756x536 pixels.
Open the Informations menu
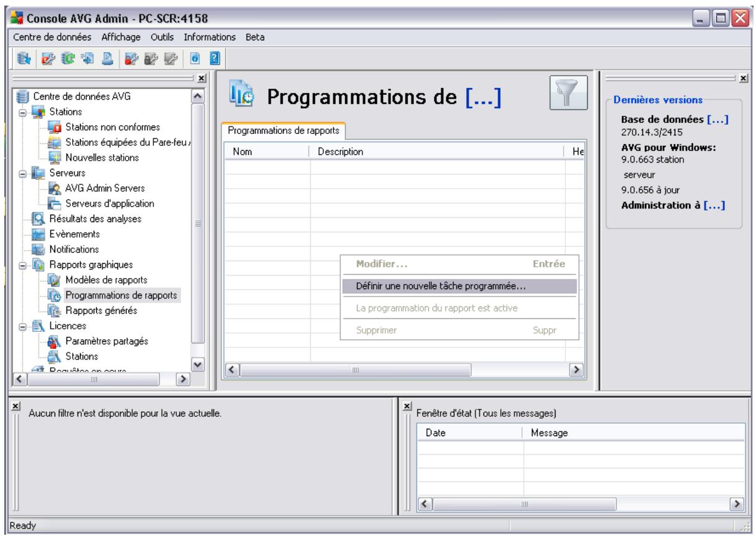point(209,37)
